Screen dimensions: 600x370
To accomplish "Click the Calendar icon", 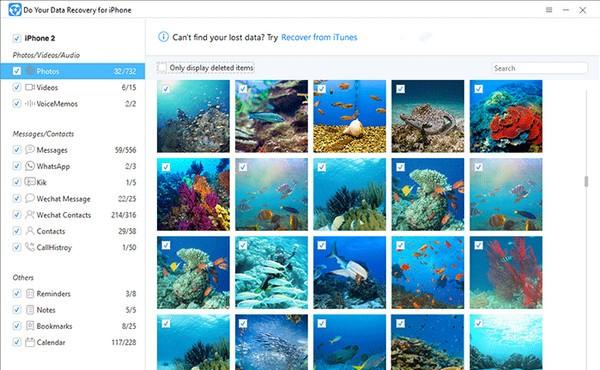I will click(30, 342).
